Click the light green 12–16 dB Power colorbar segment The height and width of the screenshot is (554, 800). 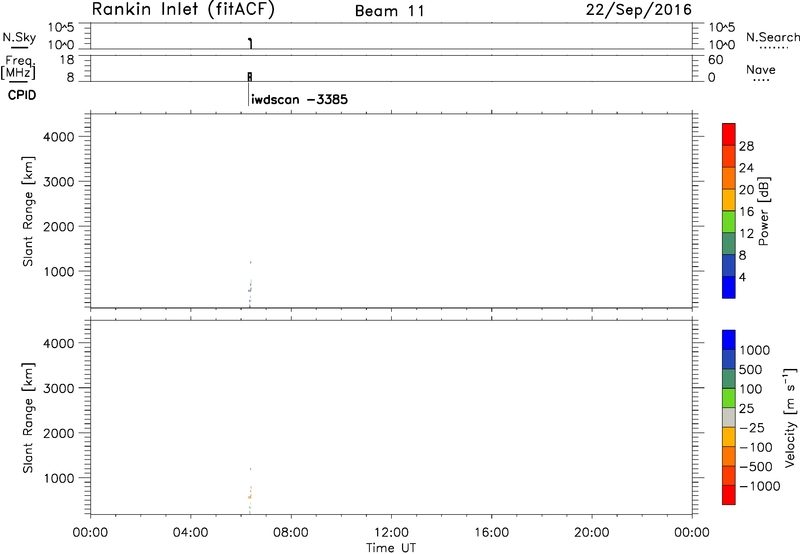click(729, 222)
